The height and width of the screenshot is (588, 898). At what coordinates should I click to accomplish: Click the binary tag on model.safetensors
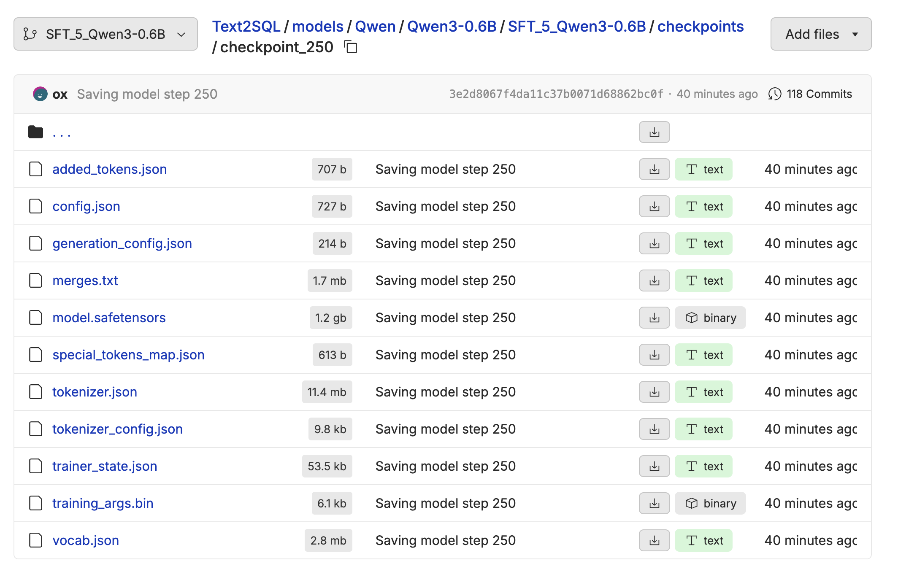pos(710,318)
